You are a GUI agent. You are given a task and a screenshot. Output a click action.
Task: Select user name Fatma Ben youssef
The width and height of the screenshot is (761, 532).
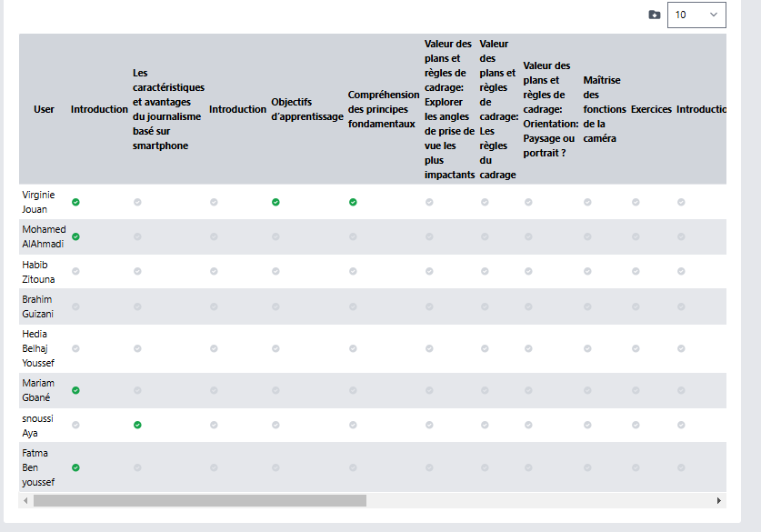pos(38,467)
